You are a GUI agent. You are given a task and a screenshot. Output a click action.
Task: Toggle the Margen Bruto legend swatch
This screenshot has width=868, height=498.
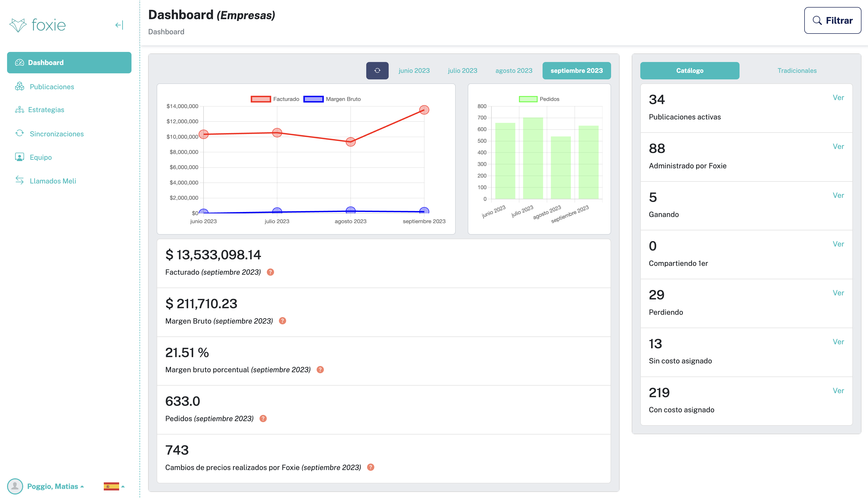click(313, 99)
